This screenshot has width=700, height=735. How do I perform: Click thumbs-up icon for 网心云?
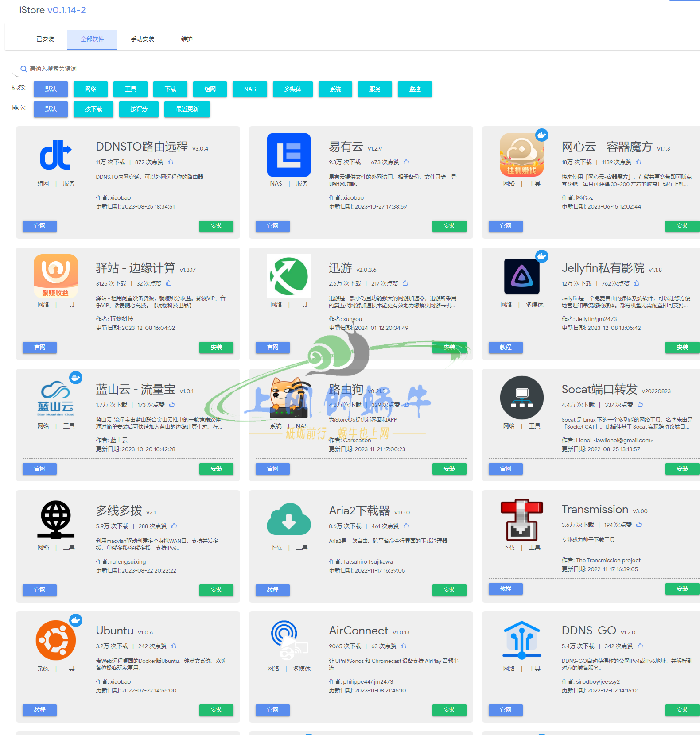[x=638, y=162]
